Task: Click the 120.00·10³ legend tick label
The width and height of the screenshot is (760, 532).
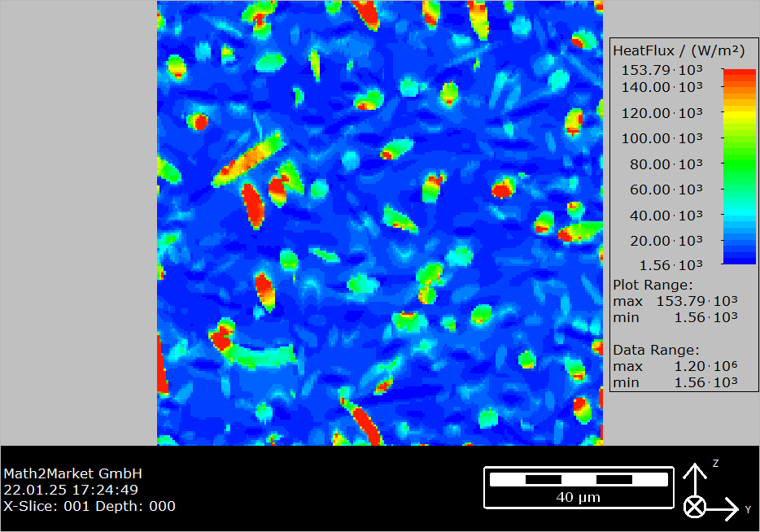Action: 662,113
